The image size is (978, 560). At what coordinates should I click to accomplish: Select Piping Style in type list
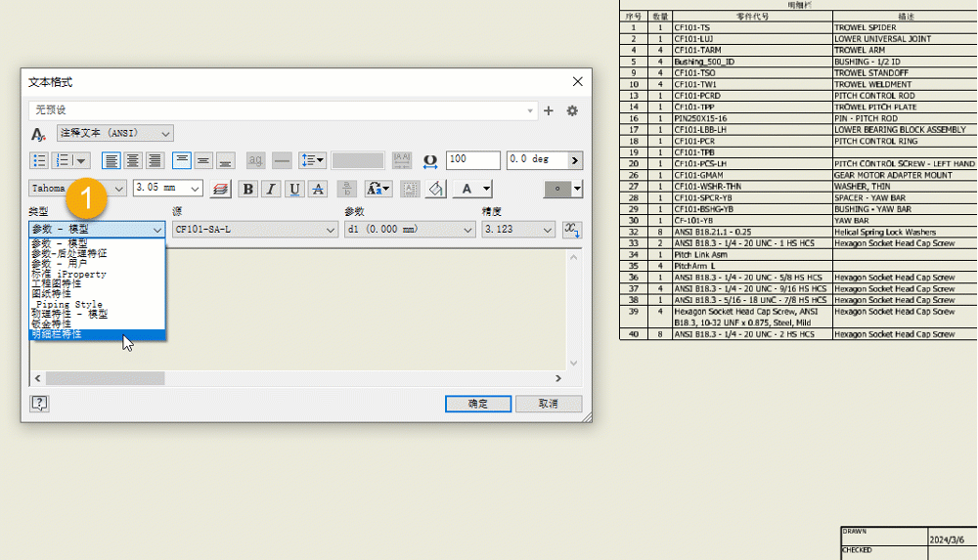coord(97,304)
